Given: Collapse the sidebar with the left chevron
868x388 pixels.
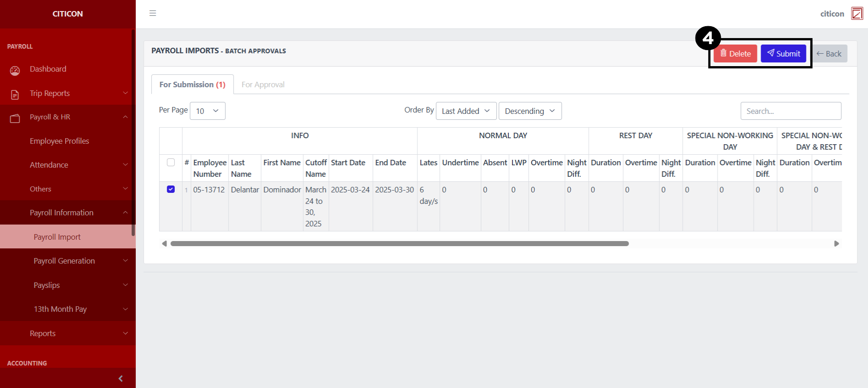Looking at the screenshot, I should click(121, 378).
